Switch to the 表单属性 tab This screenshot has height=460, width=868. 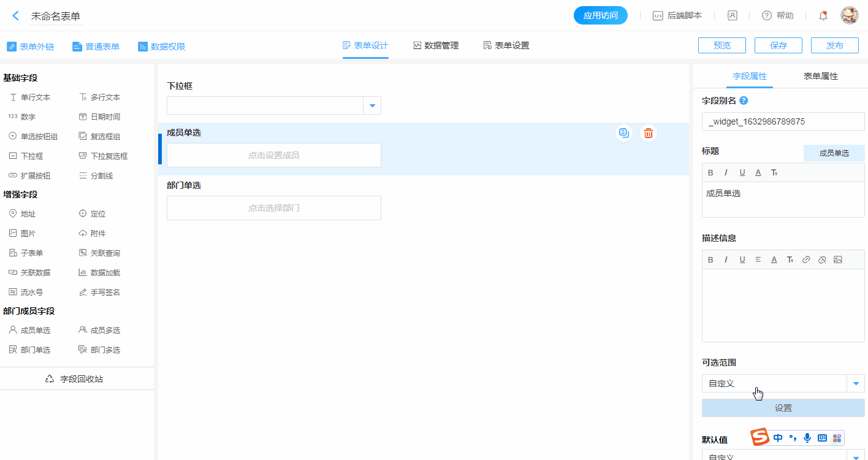(x=820, y=76)
